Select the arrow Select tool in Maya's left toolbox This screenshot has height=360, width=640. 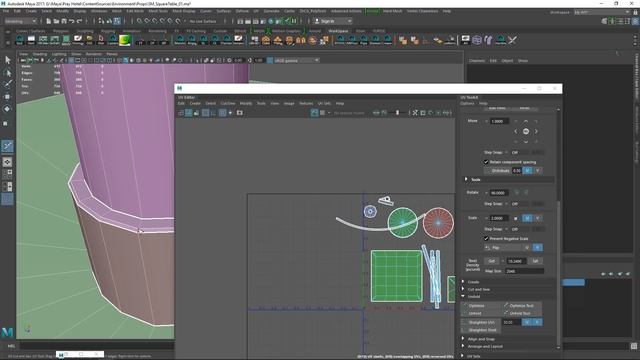(x=7, y=60)
